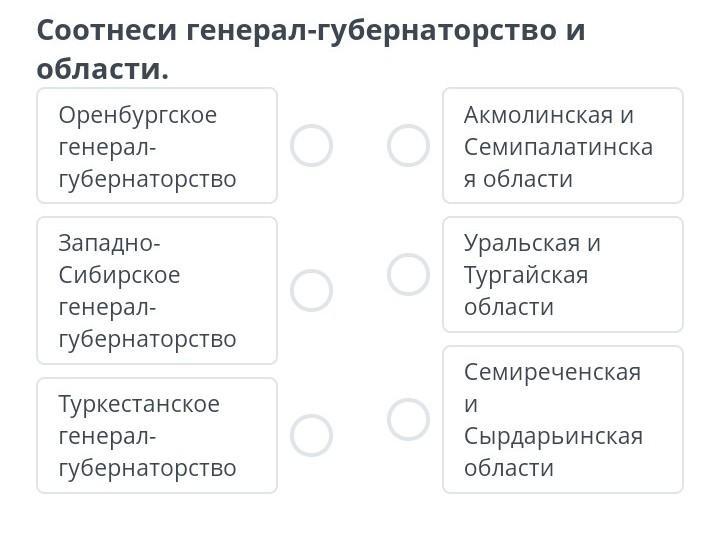
Task: Choose the Акмолинская и Семипалатинская области card
Action: pyautogui.click(x=562, y=146)
